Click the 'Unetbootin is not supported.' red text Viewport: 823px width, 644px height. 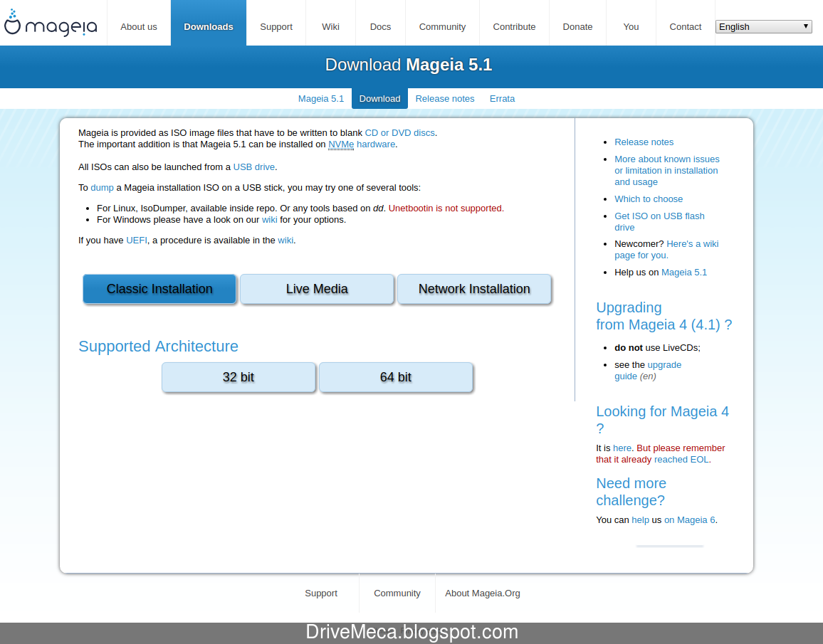(446, 208)
